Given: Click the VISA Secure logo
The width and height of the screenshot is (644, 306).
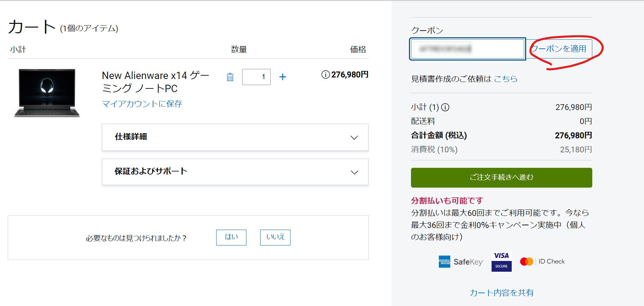Looking at the screenshot, I should pos(501,261).
